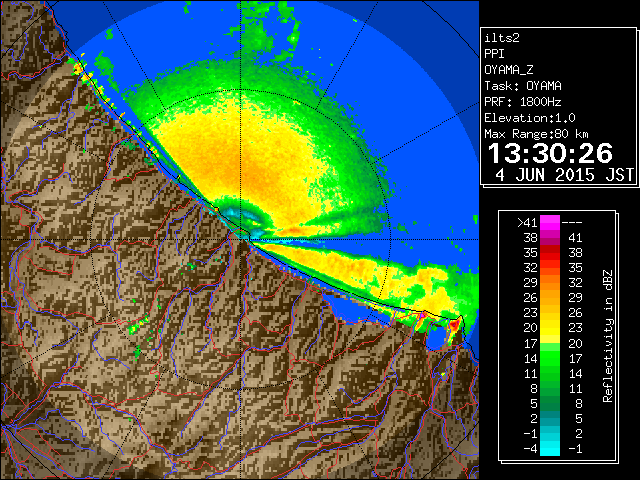Screen dimensions: 640x480
Task: Pick the yellow 20 to 23 dBZ band
Action: click(550, 328)
